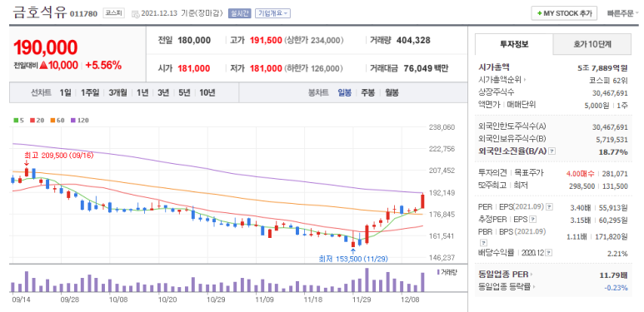Viewport: 644px width, 312px height.
Task: Switch to the 호가10단계 tab
Action: click(592, 44)
